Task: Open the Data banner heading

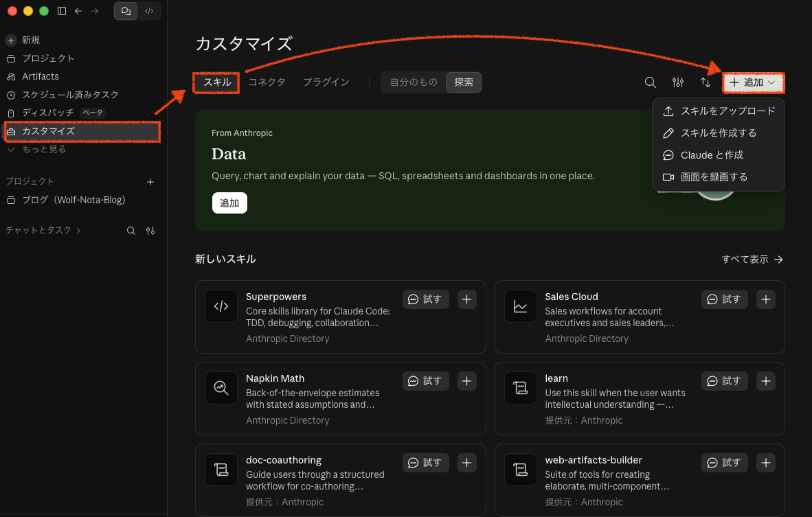Action: click(228, 154)
